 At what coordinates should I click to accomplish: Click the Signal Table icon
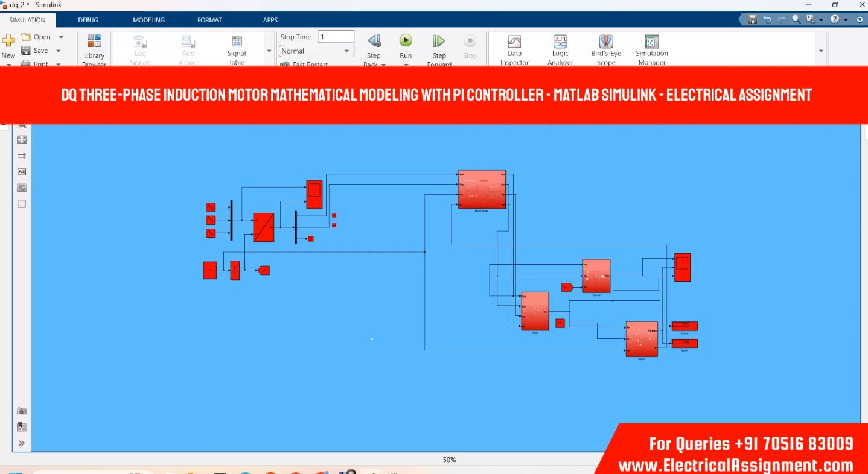point(237,42)
